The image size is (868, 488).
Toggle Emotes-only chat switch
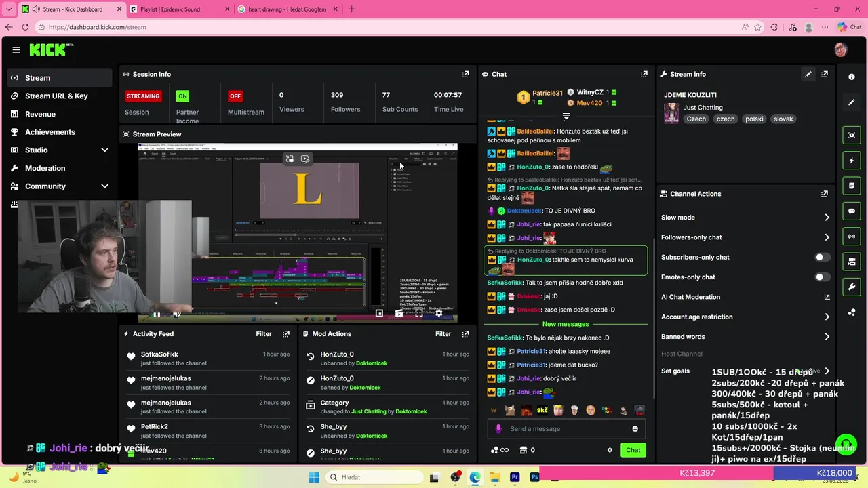[822, 277]
